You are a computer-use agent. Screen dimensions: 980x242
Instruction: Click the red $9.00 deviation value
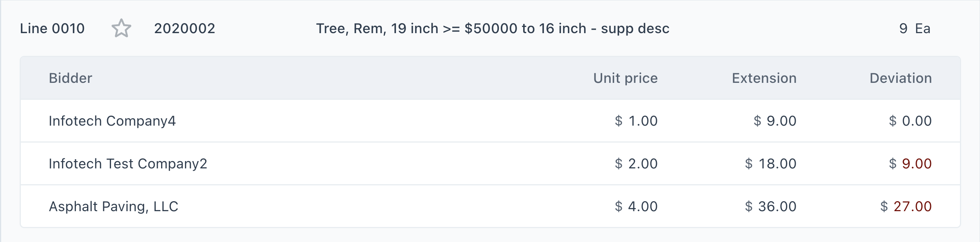click(x=910, y=164)
